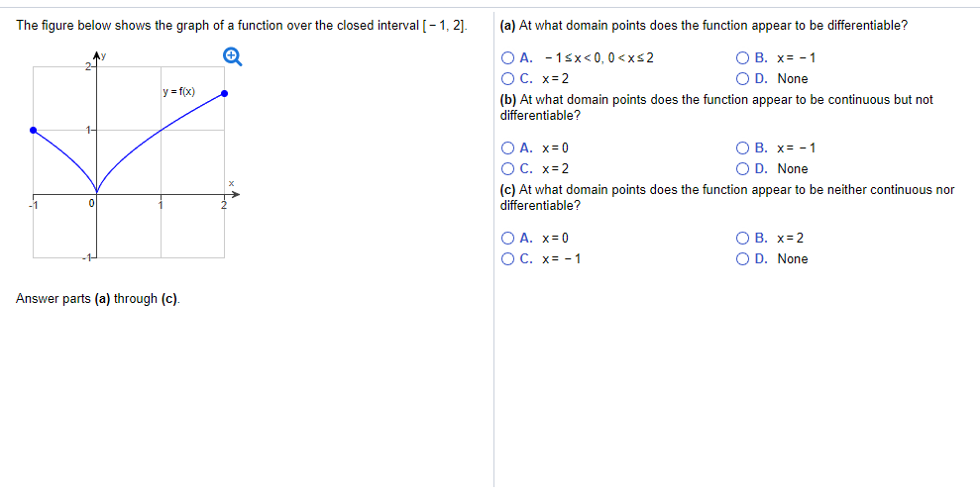The width and height of the screenshot is (980, 492).
Task: Select part (b) option A: x = 0
Action: (508, 148)
